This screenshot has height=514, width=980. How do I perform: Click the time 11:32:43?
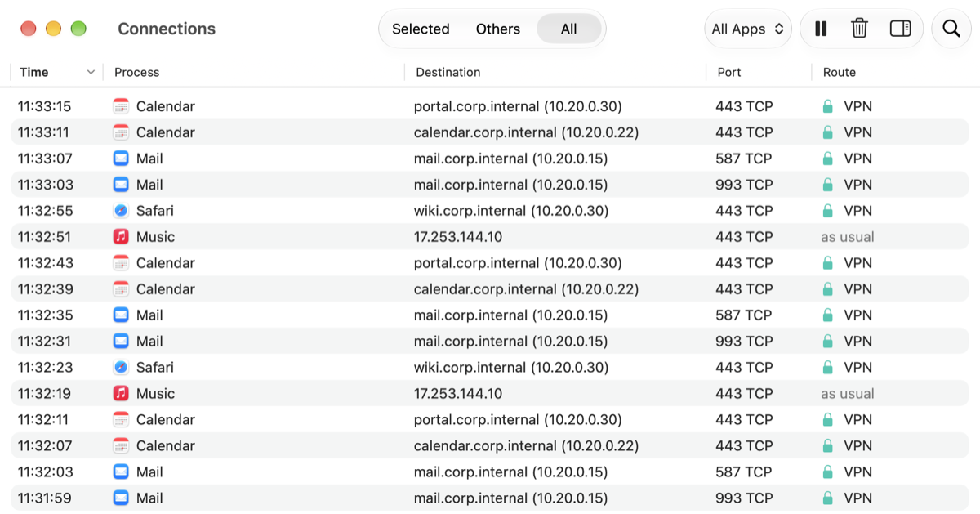[x=44, y=263]
